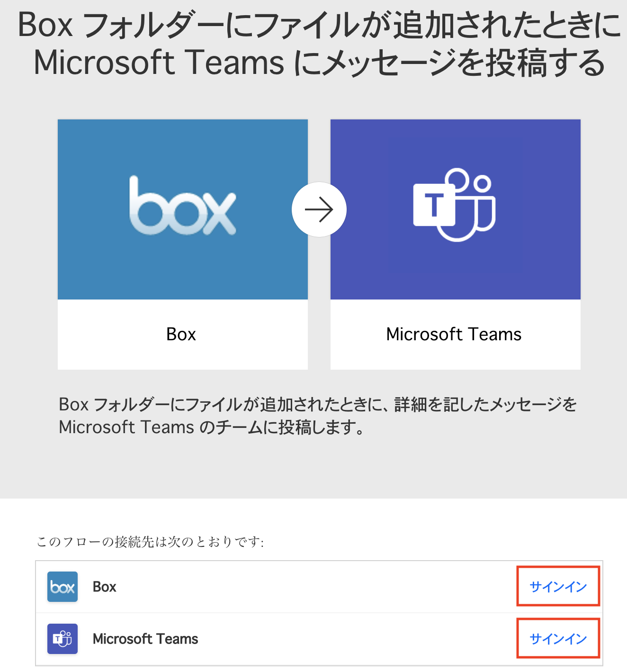Click the flow title at the top of the page
Screen dimensions: 627x672
(313, 45)
